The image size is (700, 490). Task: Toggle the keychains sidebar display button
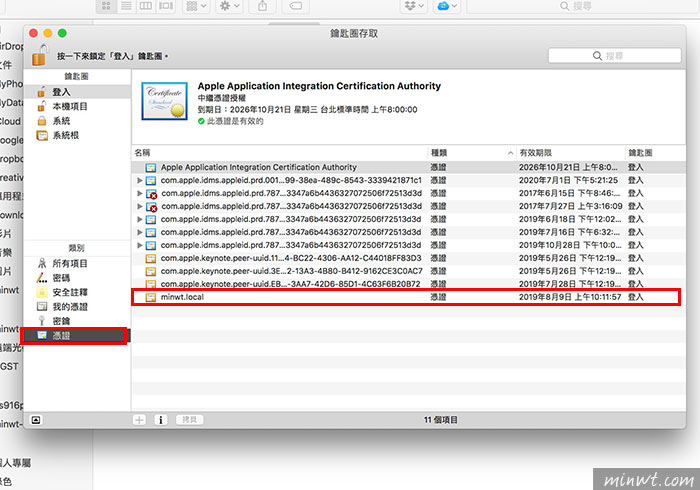coord(36,420)
